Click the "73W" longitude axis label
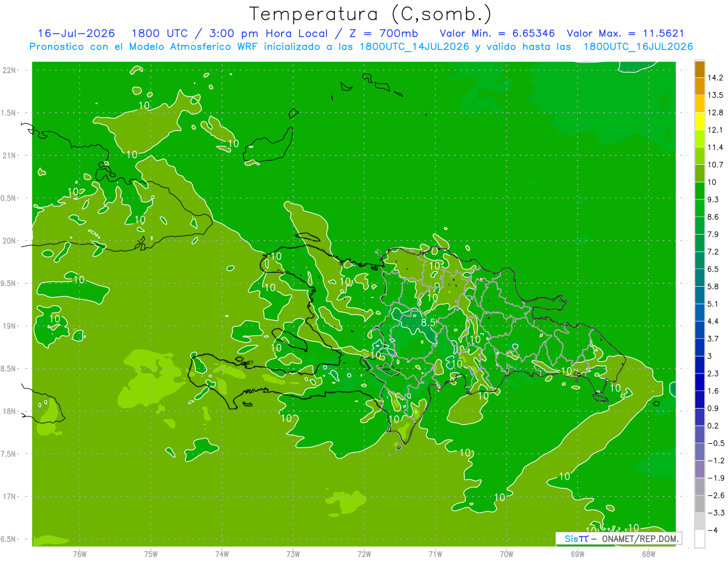Image resolution: width=728 pixels, height=562 pixels. (x=293, y=554)
